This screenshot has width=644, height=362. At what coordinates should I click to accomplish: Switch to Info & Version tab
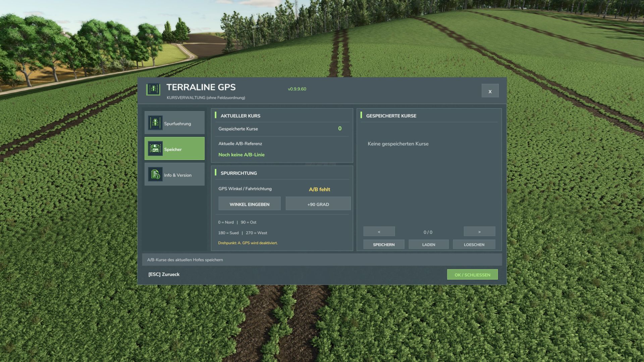point(174,174)
